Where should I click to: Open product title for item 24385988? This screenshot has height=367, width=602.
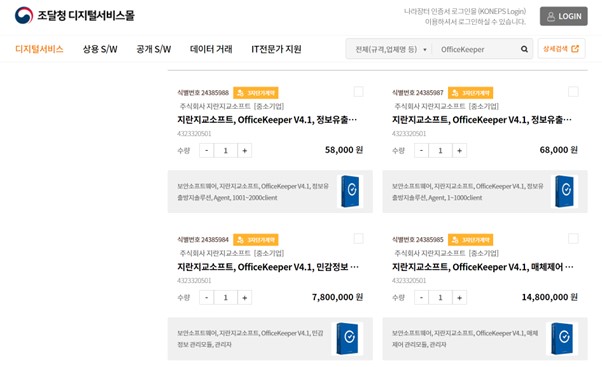[267, 120]
